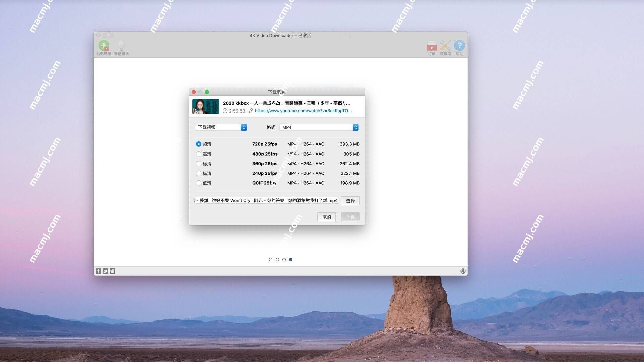
Task: Go to the first onboarding page dot
Action: [x=271, y=260]
